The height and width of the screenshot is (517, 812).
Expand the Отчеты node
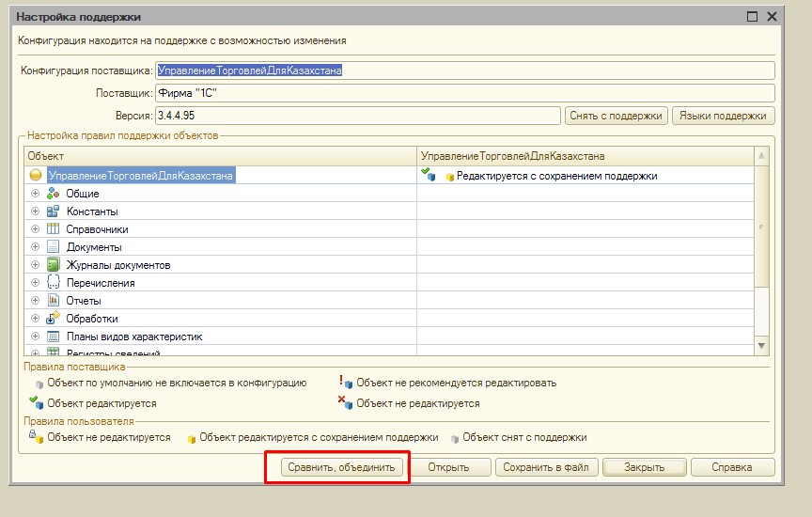click(x=35, y=301)
